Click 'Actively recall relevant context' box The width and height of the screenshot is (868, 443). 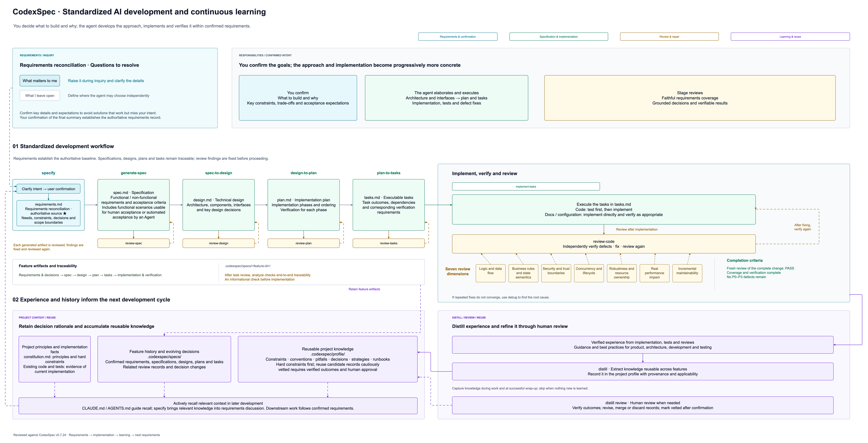[x=218, y=406]
